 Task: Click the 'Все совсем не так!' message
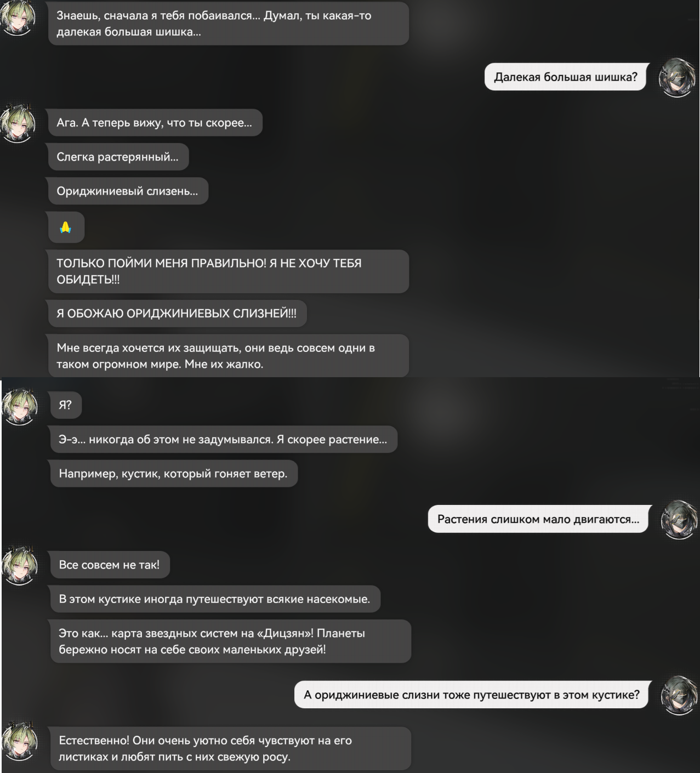[109, 565]
